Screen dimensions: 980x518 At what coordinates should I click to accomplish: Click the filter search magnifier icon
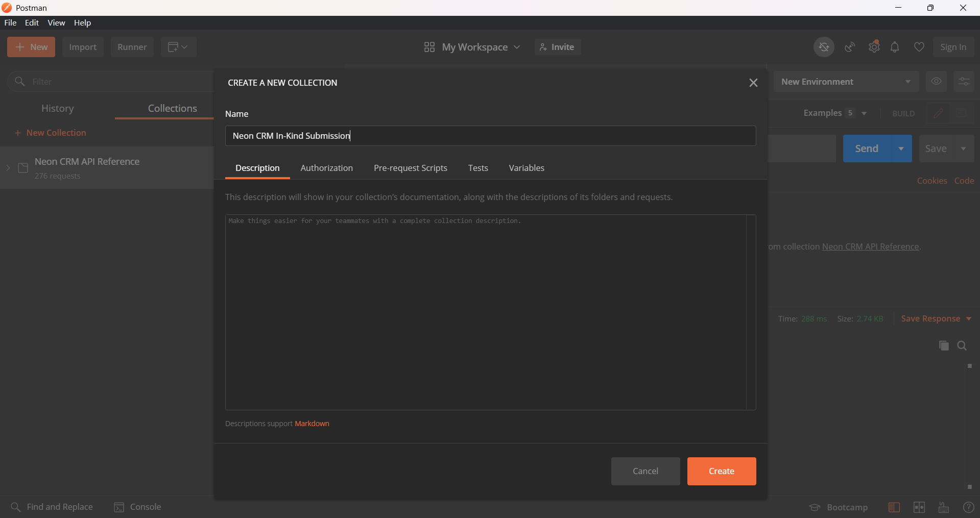(x=20, y=82)
